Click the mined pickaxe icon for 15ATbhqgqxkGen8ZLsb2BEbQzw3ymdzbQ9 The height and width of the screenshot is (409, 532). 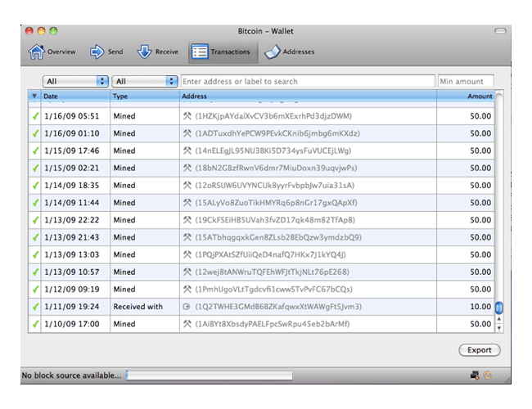click(187, 237)
